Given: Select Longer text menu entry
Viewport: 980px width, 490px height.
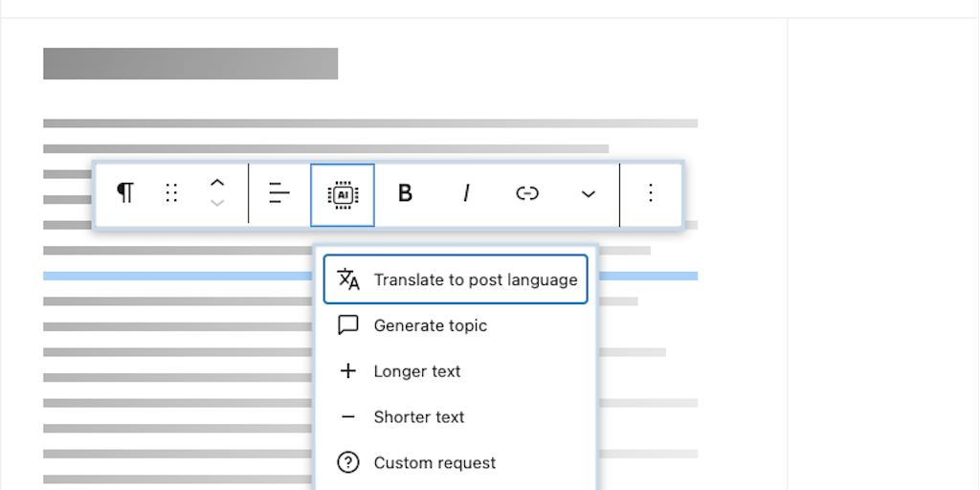Looking at the screenshot, I should click(416, 371).
